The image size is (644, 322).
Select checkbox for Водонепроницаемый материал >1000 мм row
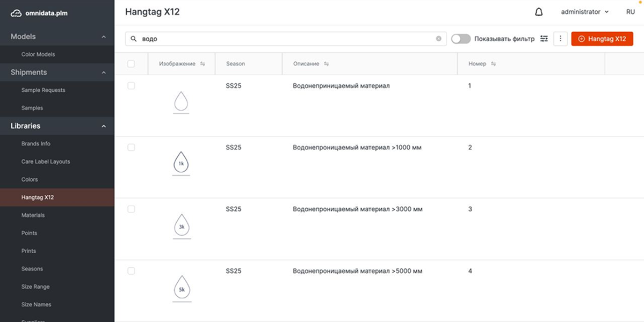tap(131, 147)
